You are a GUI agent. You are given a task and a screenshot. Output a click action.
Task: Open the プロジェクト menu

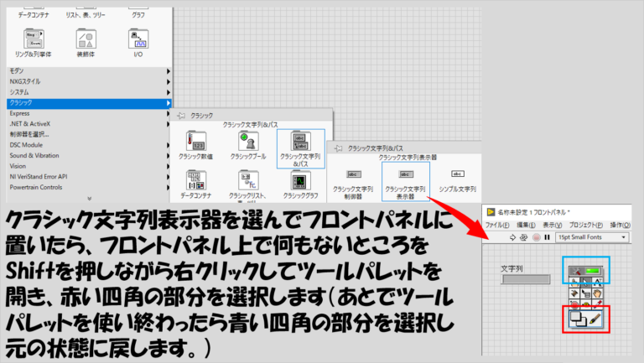pyautogui.click(x=585, y=225)
